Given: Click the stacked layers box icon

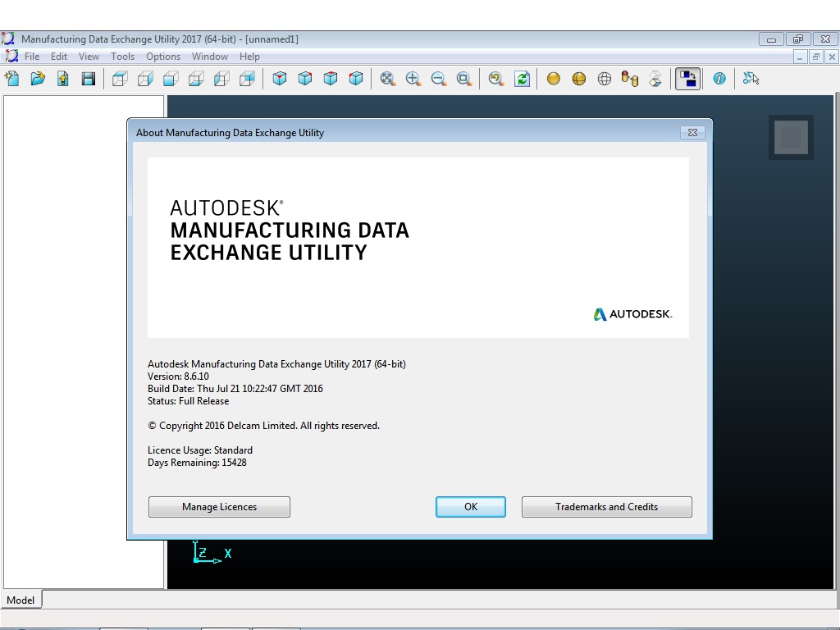Looking at the screenshot, I should pos(655,79).
